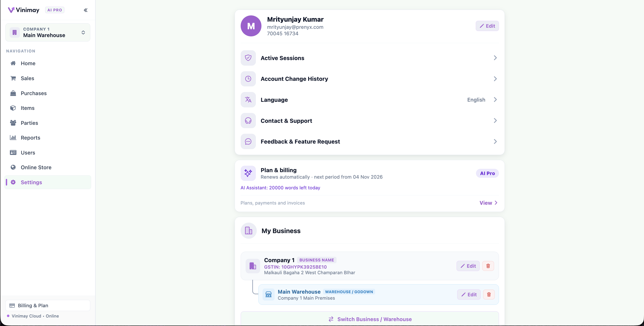Screen dimensions: 644x326
Task: Click the Sales cart icon
Action: coord(13,78)
